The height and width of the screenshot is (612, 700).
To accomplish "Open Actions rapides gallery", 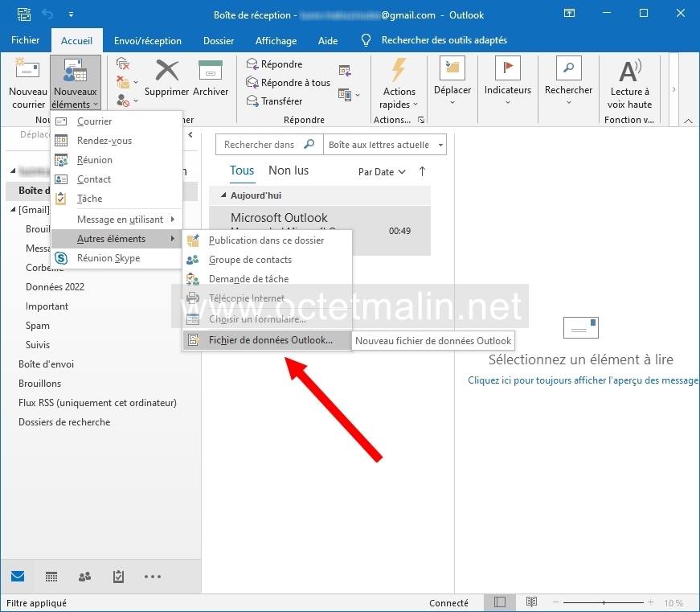I will [x=399, y=84].
